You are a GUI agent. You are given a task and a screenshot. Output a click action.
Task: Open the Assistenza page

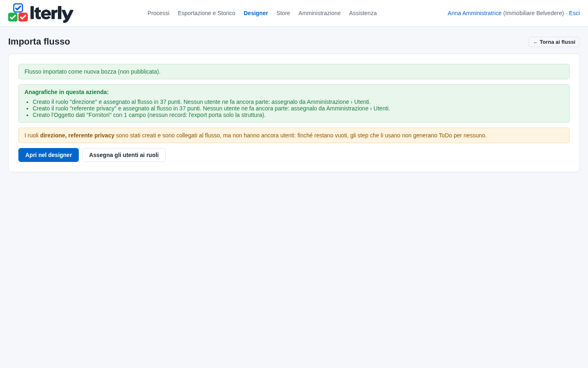363,13
